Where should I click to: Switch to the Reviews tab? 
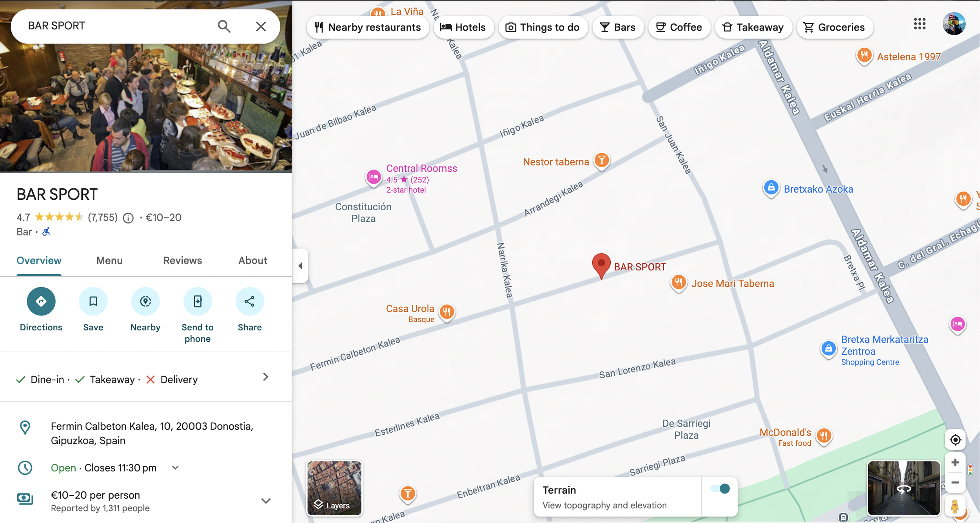[x=182, y=261]
